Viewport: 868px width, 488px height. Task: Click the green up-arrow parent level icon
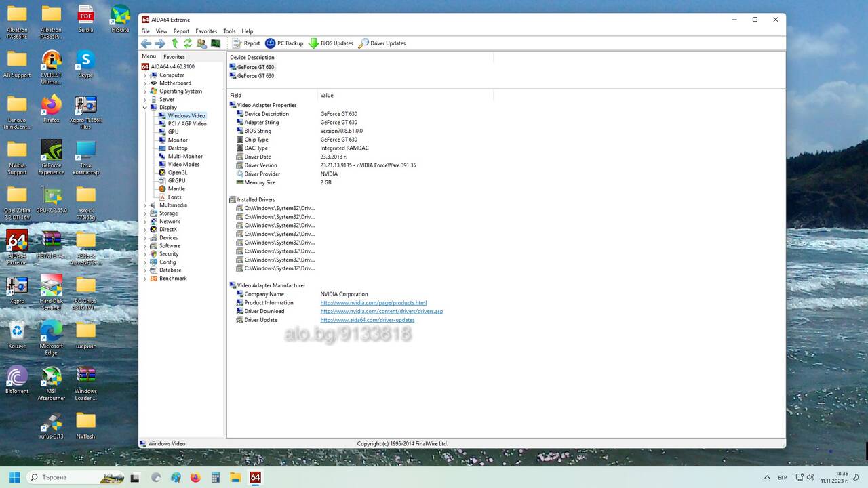tap(174, 43)
